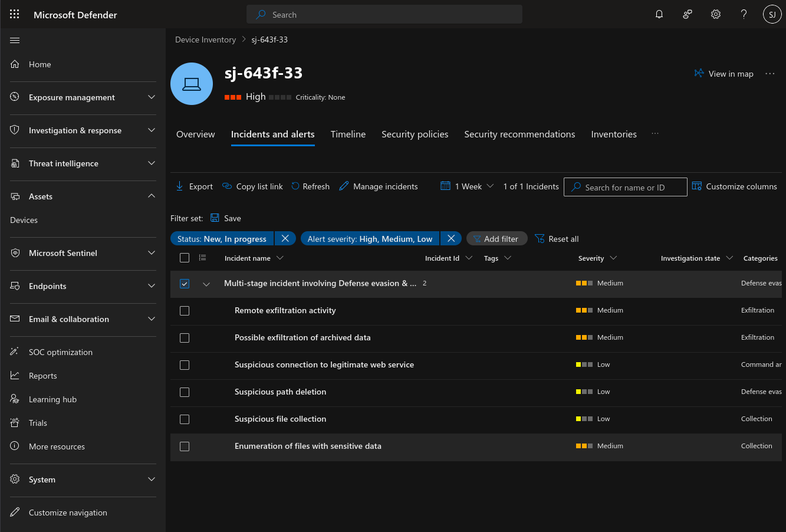Collapse the Multi-stage incident row chevron
786x532 pixels.
point(206,284)
